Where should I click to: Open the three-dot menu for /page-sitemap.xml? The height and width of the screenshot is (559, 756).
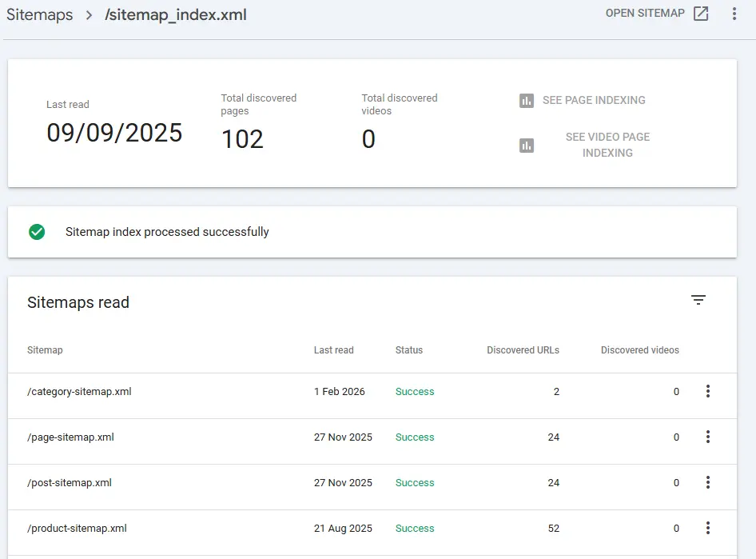708,437
